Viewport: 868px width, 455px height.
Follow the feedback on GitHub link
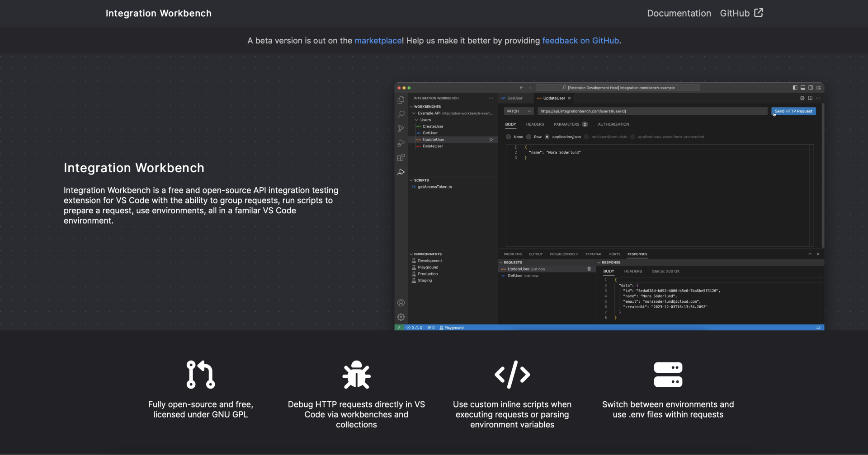[580, 41]
